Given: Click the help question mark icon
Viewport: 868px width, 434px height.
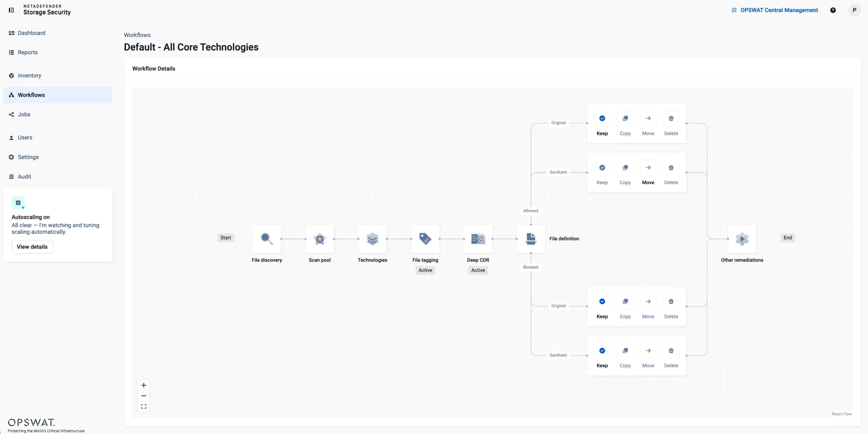Looking at the screenshot, I should 833,10.
